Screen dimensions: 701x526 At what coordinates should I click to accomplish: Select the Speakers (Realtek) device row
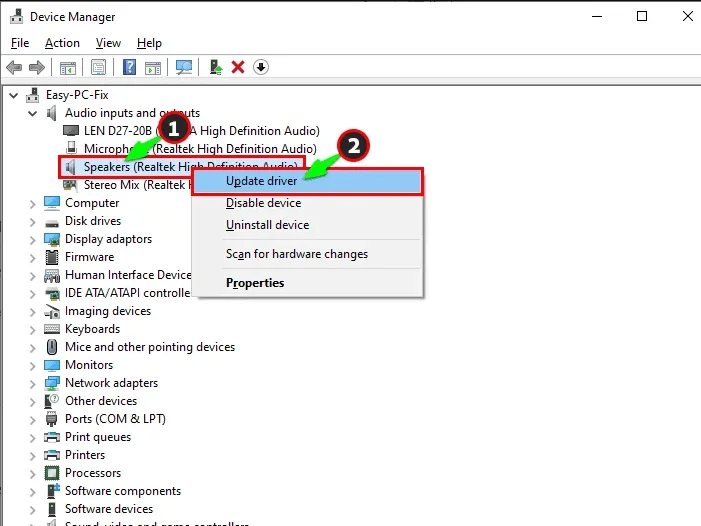point(181,167)
